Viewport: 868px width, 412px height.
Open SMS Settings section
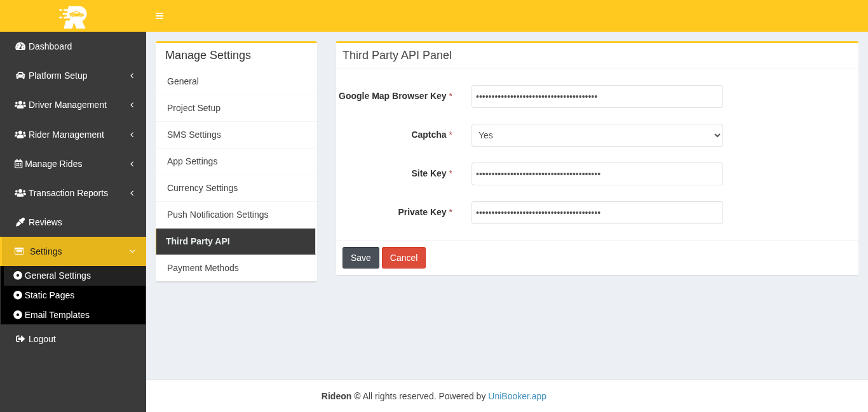point(194,135)
